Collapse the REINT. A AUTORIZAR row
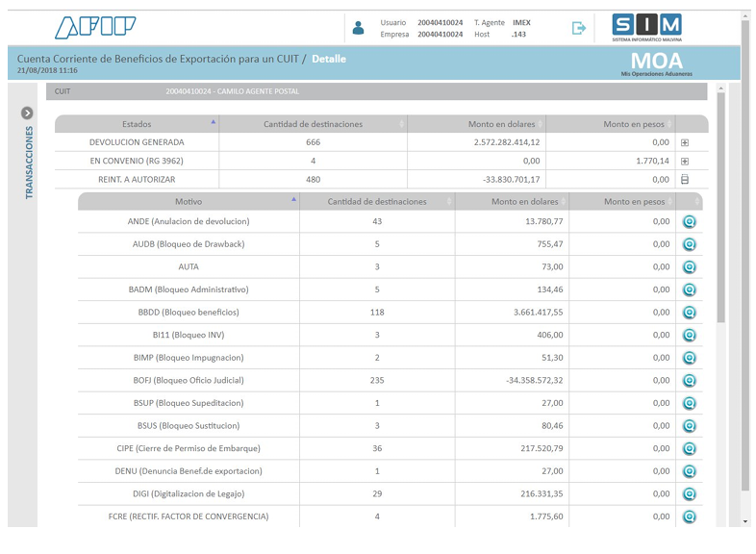This screenshot has width=756, height=554. click(685, 180)
